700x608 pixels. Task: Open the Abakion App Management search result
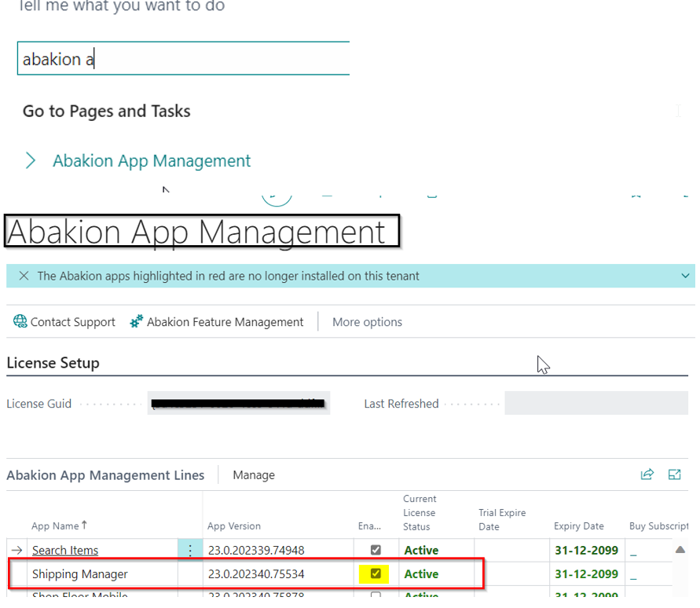click(x=152, y=161)
